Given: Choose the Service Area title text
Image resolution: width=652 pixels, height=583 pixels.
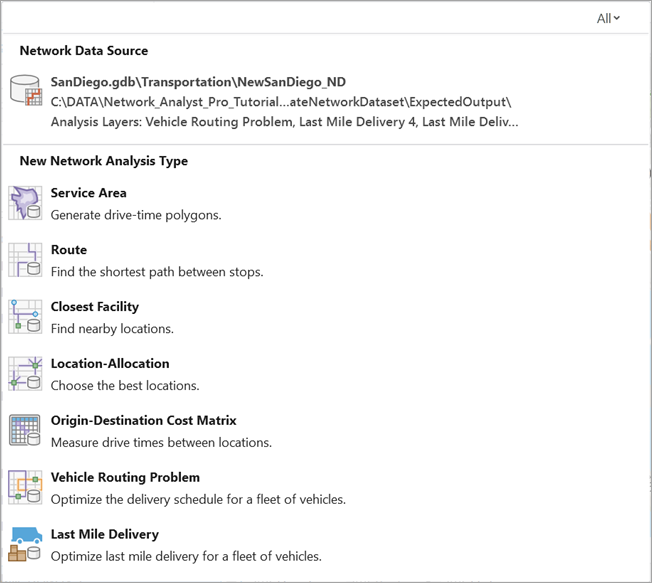Looking at the screenshot, I should pyautogui.click(x=89, y=193).
